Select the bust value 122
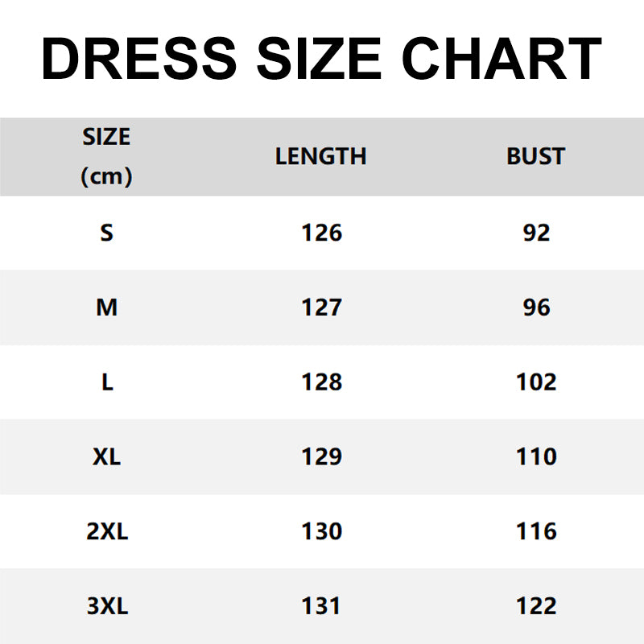 pos(536,606)
